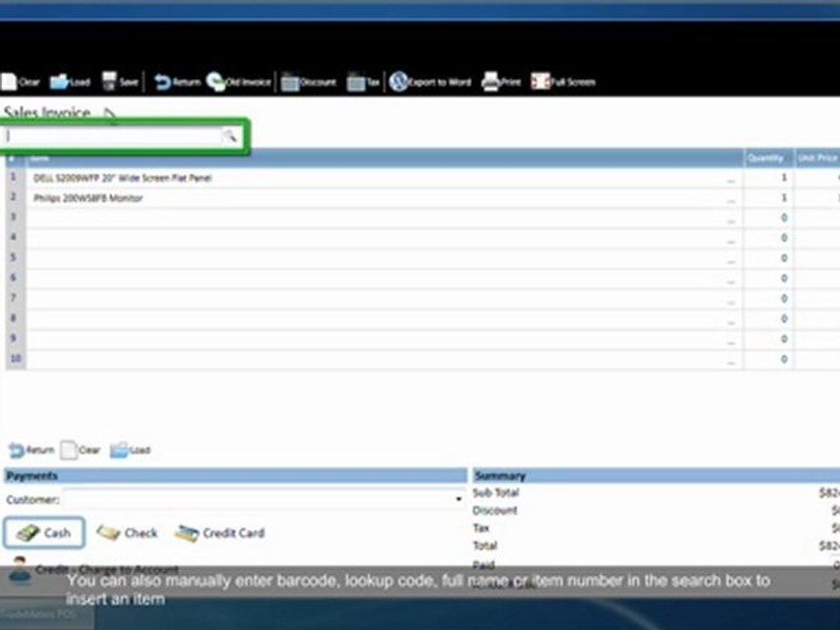
Task: Open Old Invoice from the toolbar
Action: coord(239,82)
